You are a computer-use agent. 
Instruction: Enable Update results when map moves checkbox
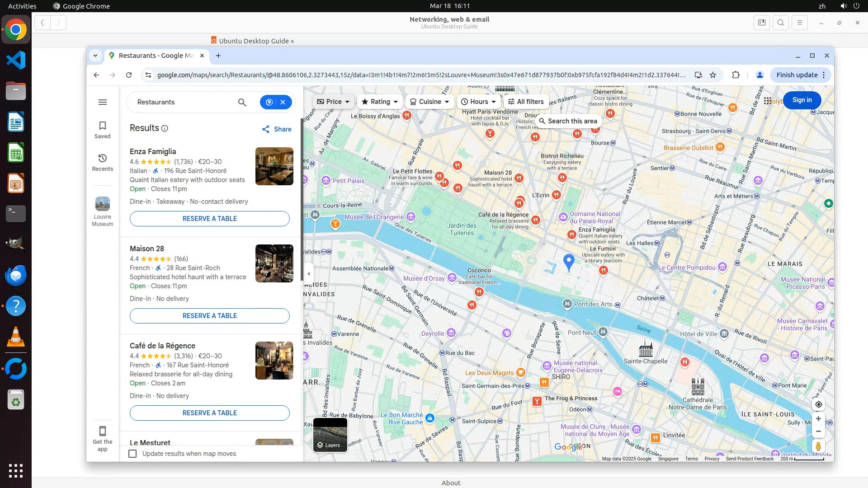132,454
